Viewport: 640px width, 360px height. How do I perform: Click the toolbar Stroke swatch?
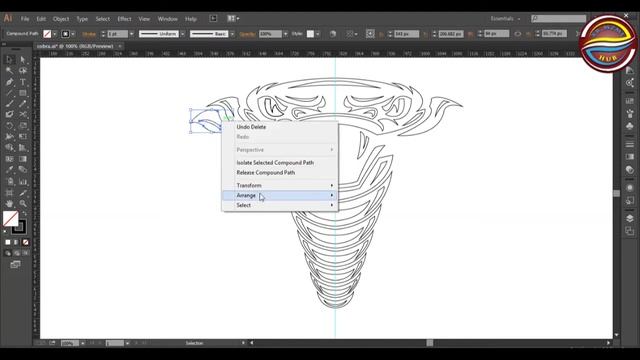click(x=20, y=227)
